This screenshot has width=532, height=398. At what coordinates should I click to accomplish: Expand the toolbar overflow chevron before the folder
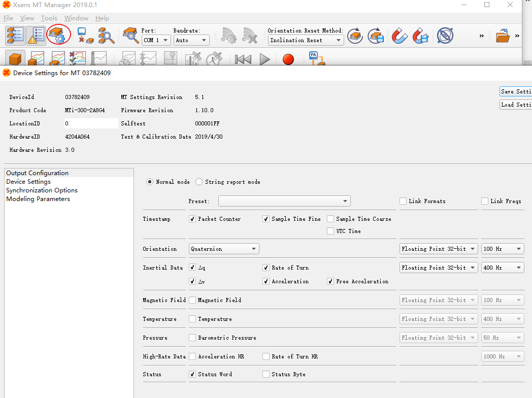[481, 36]
